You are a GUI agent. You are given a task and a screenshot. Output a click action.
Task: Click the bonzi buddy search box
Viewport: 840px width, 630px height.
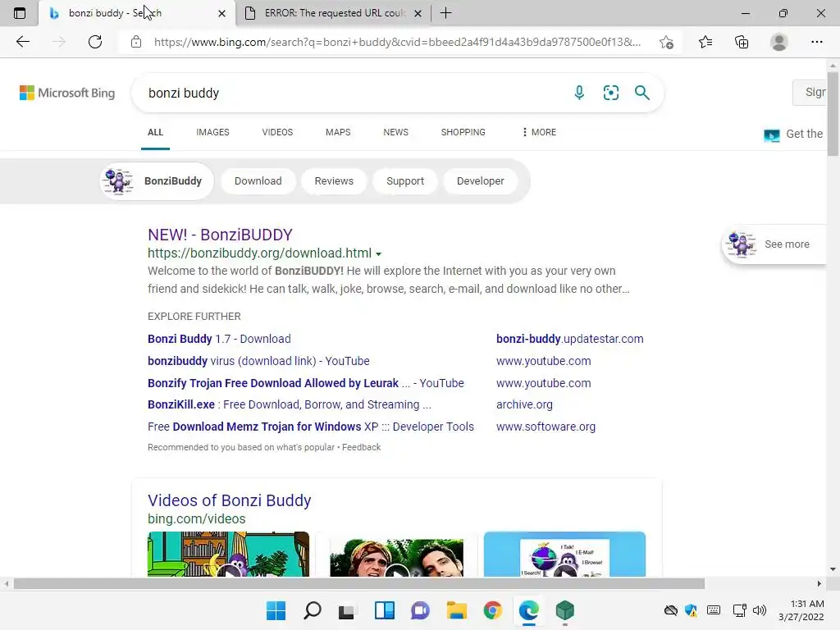point(354,93)
